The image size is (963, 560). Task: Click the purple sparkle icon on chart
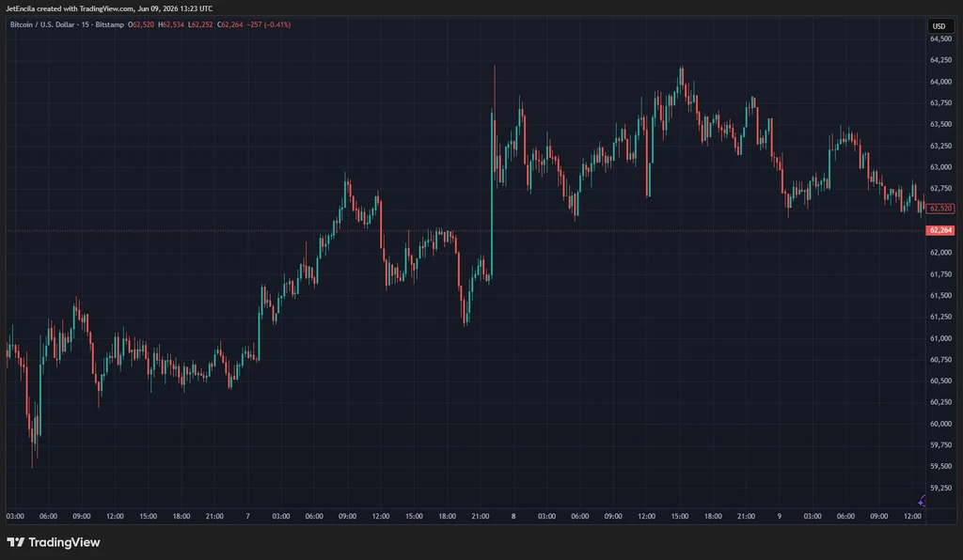(x=922, y=501)
